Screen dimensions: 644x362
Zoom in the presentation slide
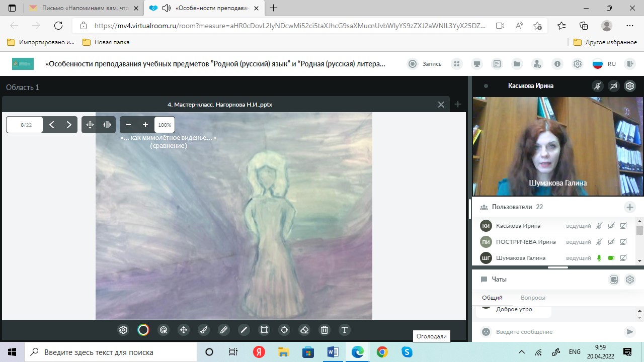(x=145, y=125)
